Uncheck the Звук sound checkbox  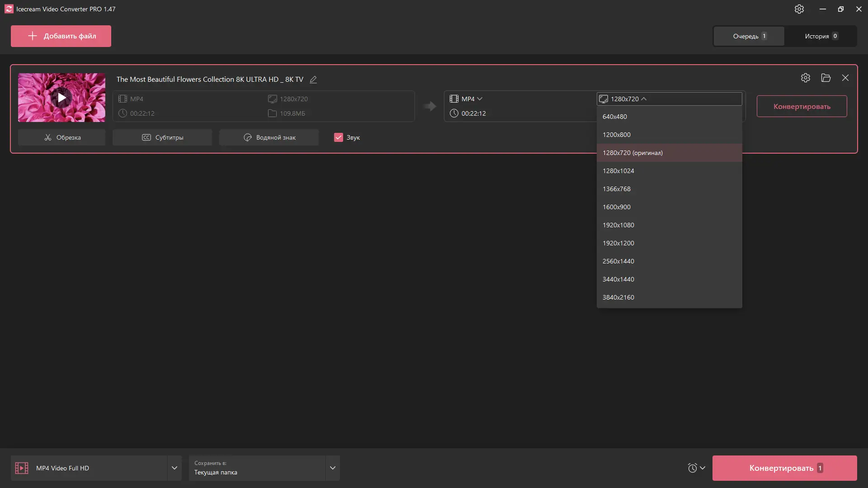[338, 137]
